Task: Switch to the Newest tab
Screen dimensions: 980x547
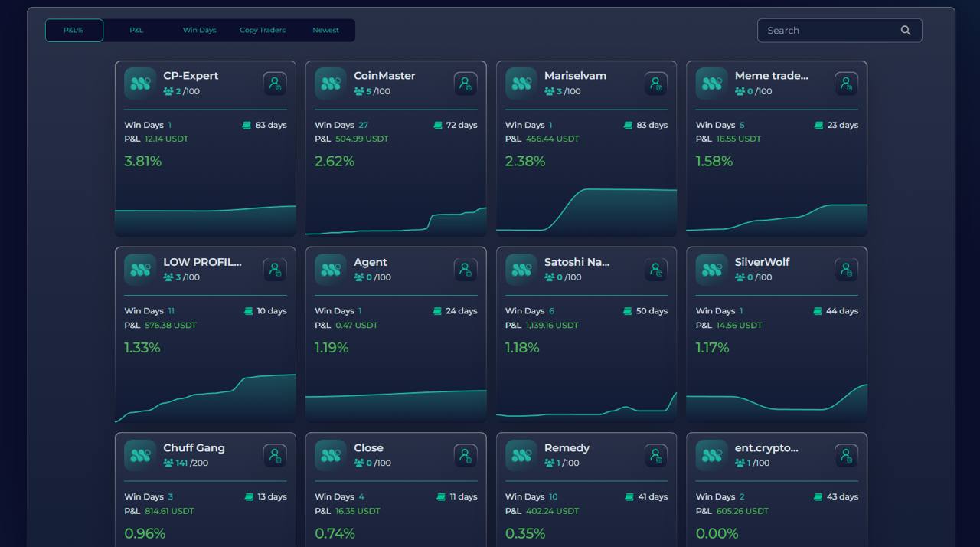Action: click(325, 31)
